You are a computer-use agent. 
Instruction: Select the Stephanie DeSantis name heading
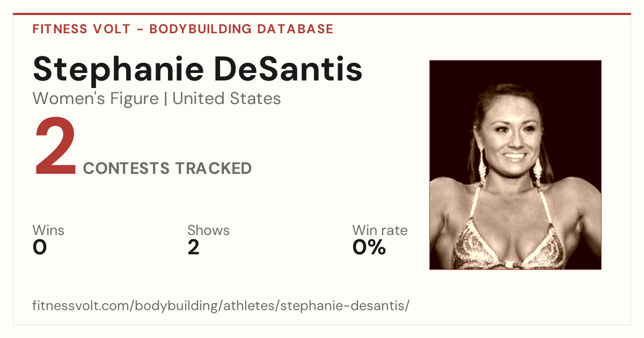[197, 69]
